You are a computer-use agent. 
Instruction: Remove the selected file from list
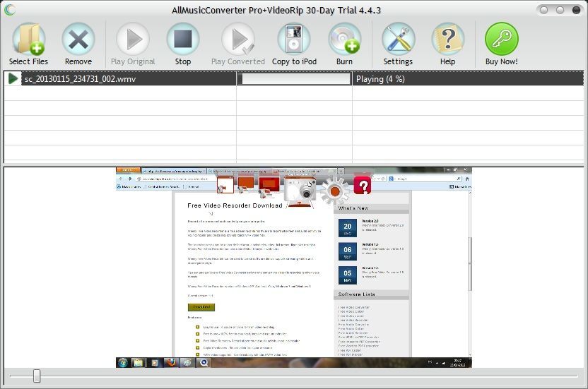click(78, 44)
